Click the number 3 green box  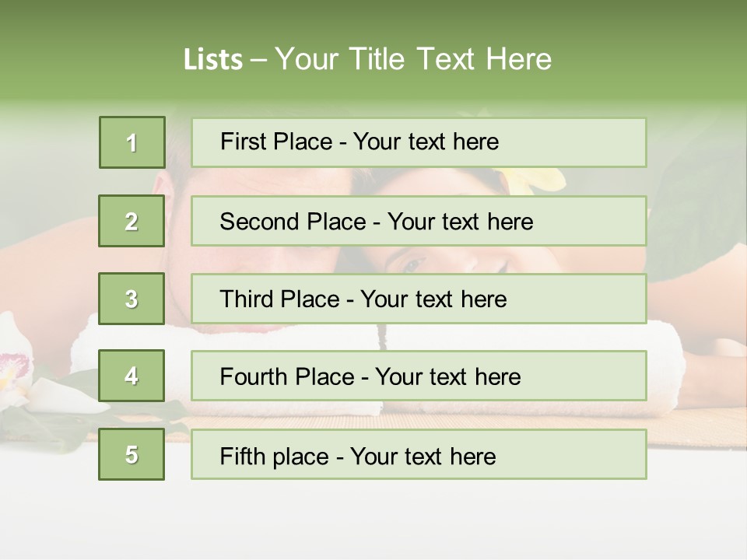[x=132, y=299]
